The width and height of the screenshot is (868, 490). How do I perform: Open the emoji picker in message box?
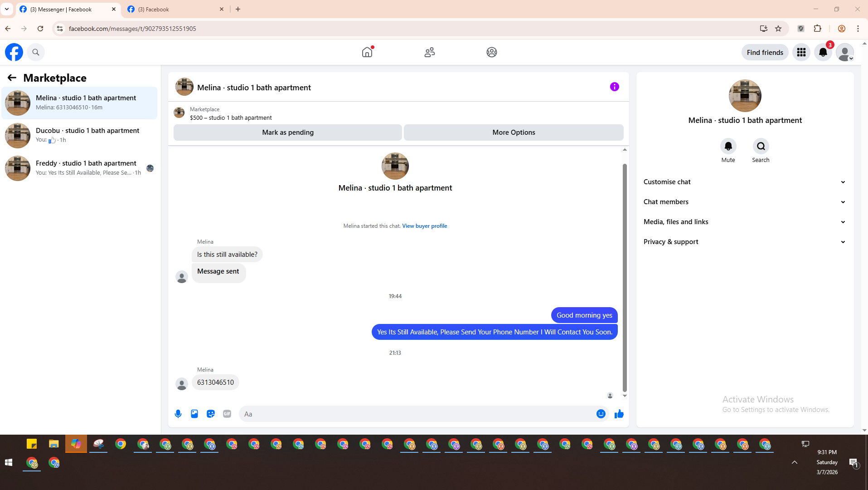coord(601,414)
